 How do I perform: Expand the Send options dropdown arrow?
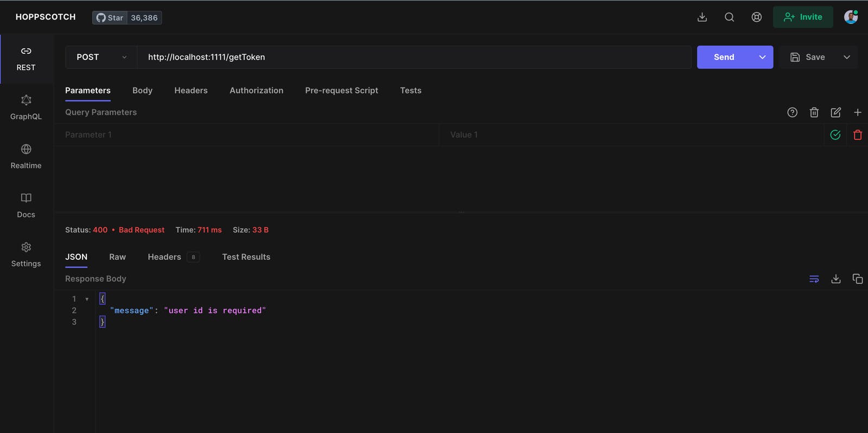762,57
